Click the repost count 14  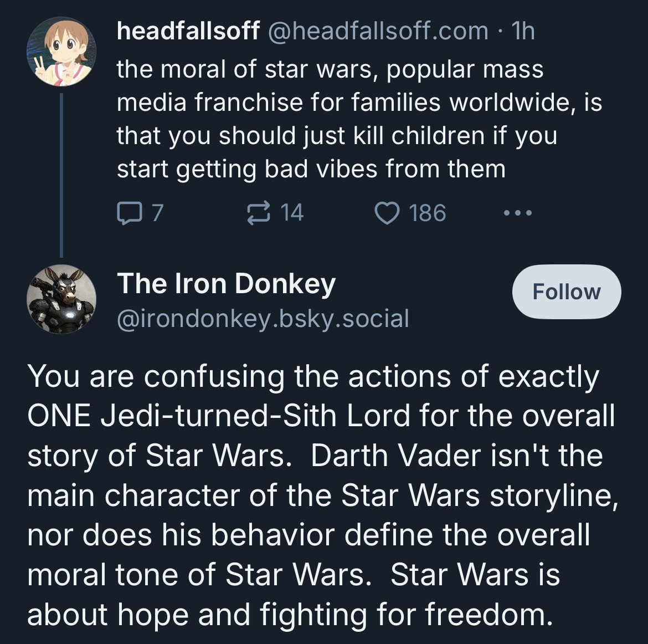(x=292, y=213)
